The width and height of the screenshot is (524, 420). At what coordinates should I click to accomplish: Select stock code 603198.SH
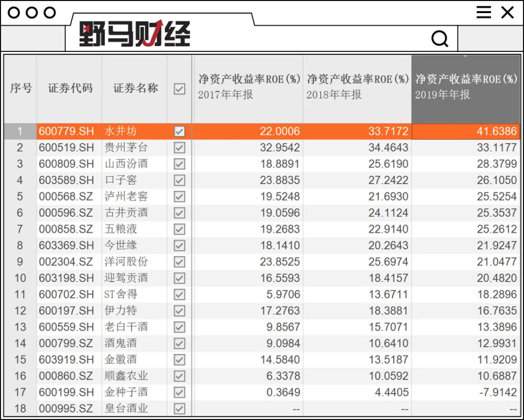coord(67,278)
